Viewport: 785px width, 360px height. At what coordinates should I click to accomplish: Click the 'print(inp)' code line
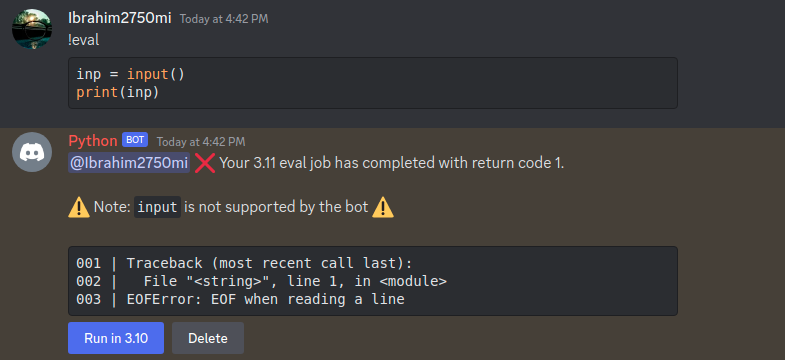pyautogui.click(x=118, y=93)
